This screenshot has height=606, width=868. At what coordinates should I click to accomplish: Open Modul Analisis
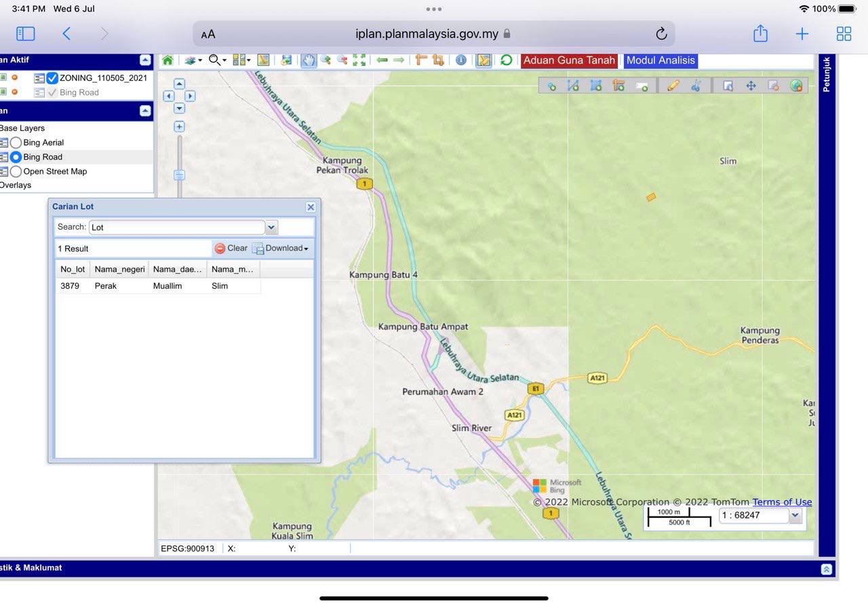pyautogui.click(x=660, y=60)
